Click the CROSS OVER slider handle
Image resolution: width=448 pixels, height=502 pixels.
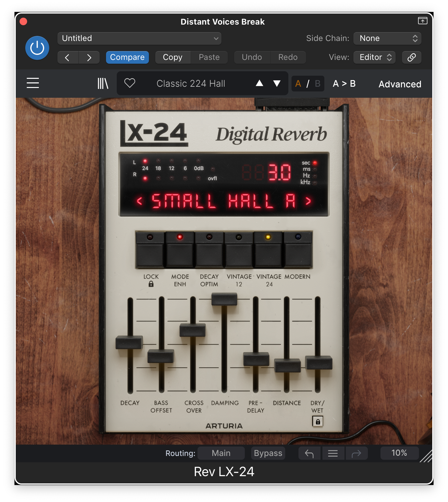(192, 330)
